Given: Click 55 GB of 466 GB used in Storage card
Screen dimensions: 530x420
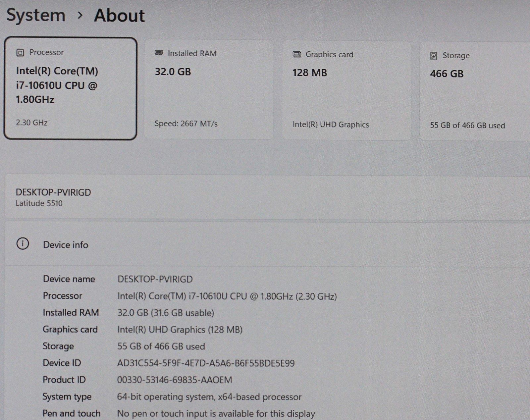Looking at the screenshot, I should (x=467, y=126).
